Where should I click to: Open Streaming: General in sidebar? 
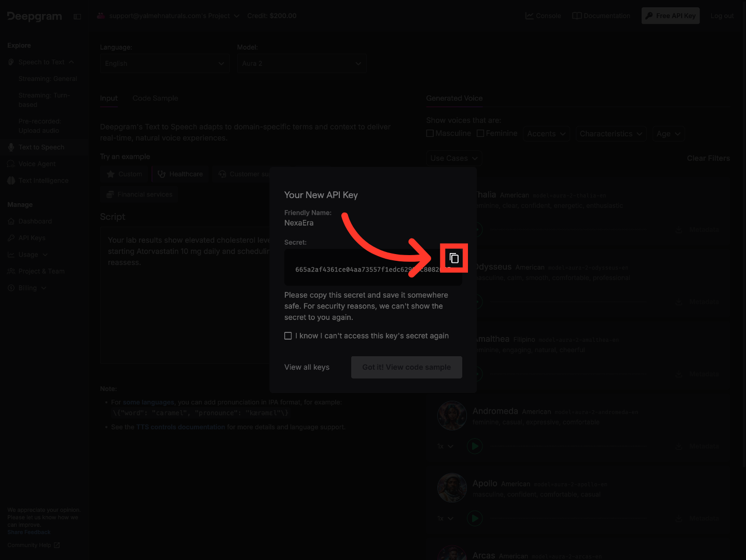pyautogui.click(x=48, y=79)
